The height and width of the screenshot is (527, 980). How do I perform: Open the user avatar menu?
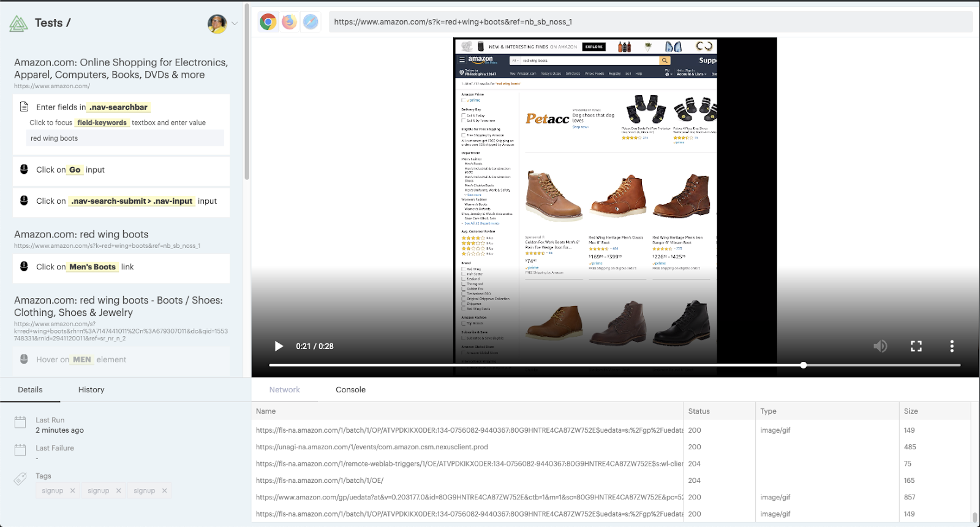click(x=217, y=24)
